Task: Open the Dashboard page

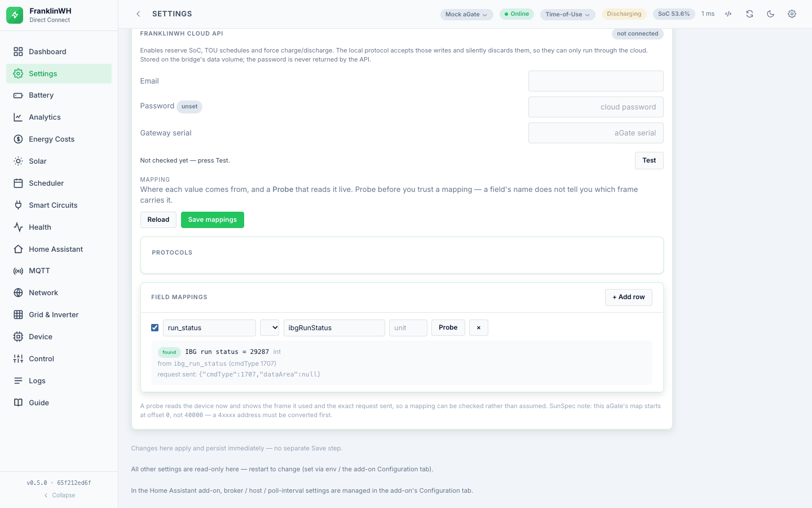Action: pos(59,51)
